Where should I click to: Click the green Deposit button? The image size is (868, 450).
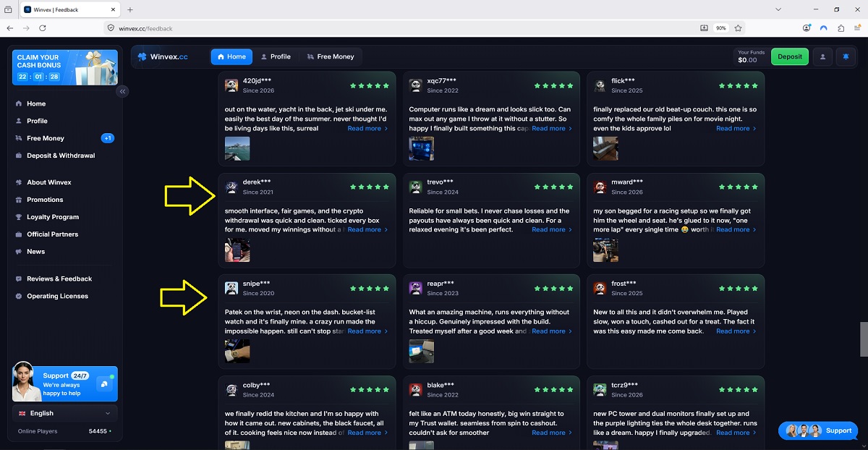point(790,56)
